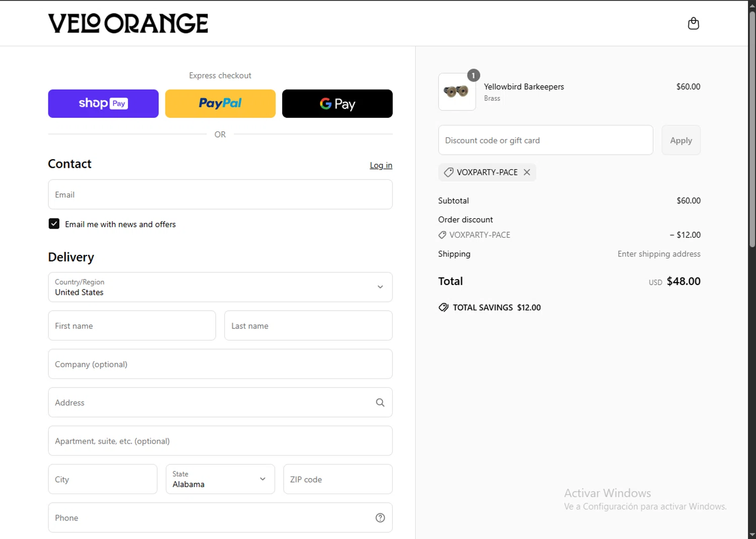
Task: Click the Enter shipping address text
Action: (x=659, y=254)
